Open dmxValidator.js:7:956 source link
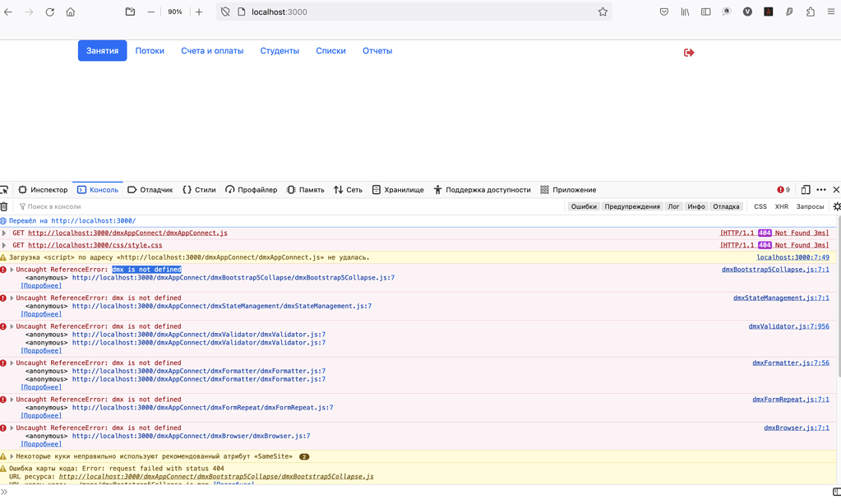This screenshot has width=841, height=504. [x=788, y=326]
